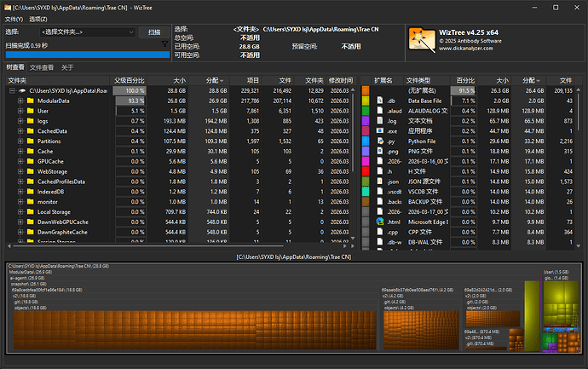Click the 扫描 scan button
The image size is (588, 369).
click(x=154, y=32)
